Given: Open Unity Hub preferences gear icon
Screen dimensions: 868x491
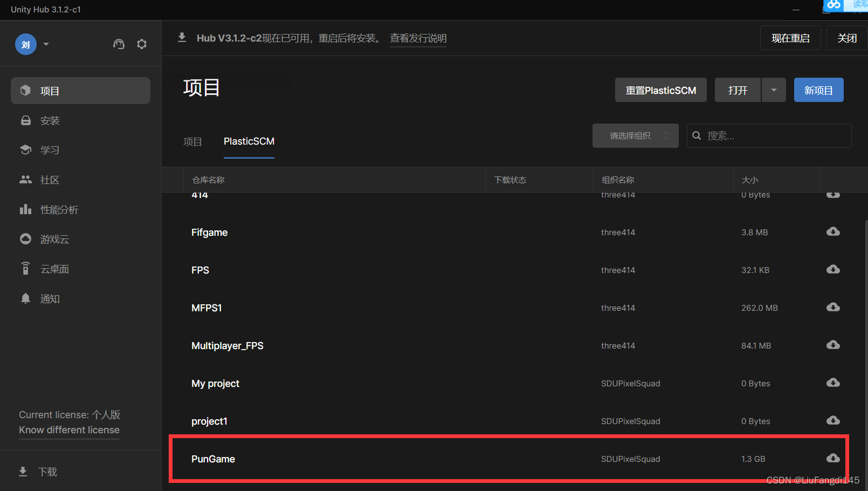Looking at the screenshot, I should (142, 44).
